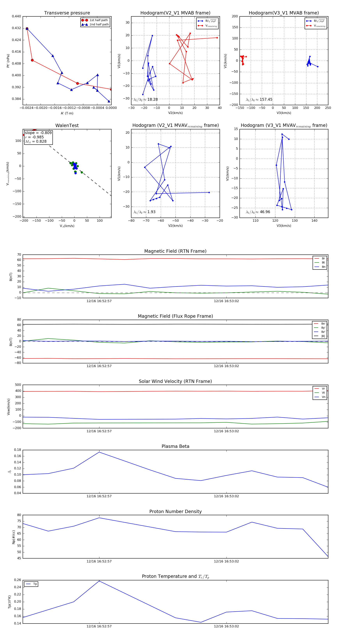This screenshot has height=644, width=351.
Task: Select the λ1/λ2 ≈ 18.28 annotation
Action: point(146,100)
